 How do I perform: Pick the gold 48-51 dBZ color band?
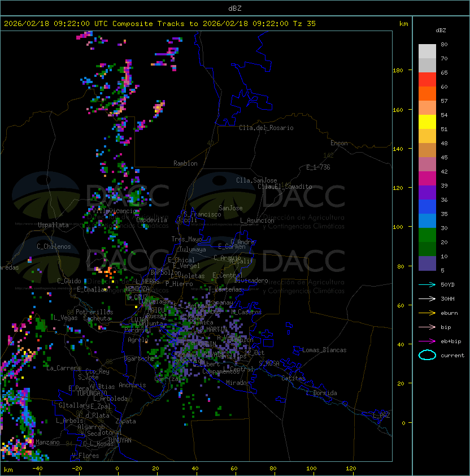click(427, 136)
